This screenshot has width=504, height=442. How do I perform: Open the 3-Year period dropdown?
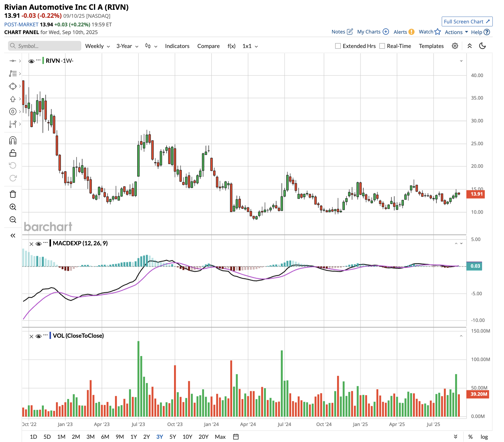[x=127, y=46]
